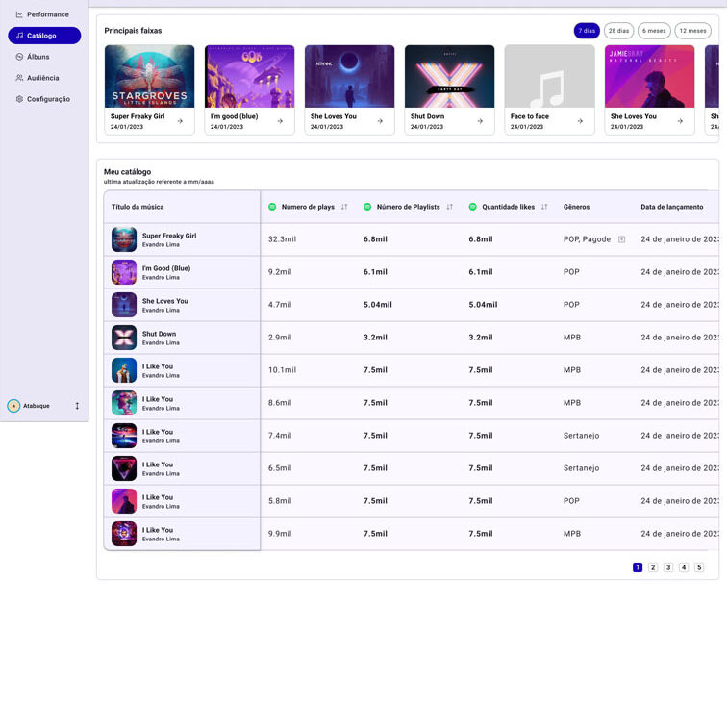
Task: Click Super Freaky Girl row cover icon
Action: pyautogui.click(x=124, y=239)
